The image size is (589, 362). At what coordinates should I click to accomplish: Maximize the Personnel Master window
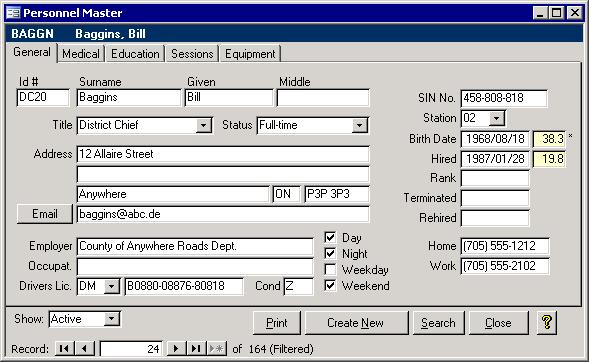556,13
